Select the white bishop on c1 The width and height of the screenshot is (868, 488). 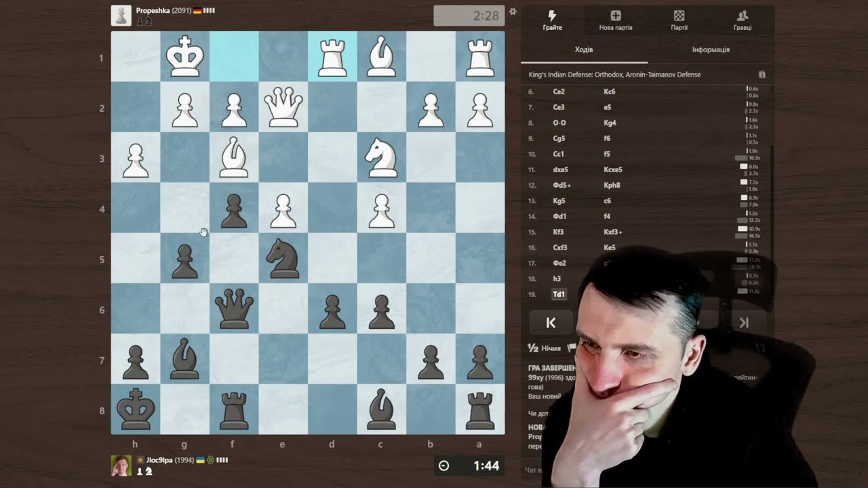(x=382, y=57)
